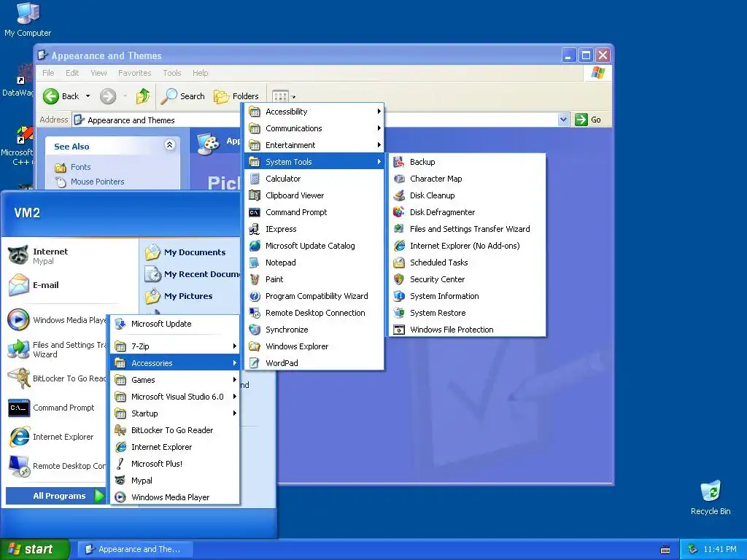Open Windows Explorer
Viewport: 747px width, 560px height.
(x=314, y=346)
